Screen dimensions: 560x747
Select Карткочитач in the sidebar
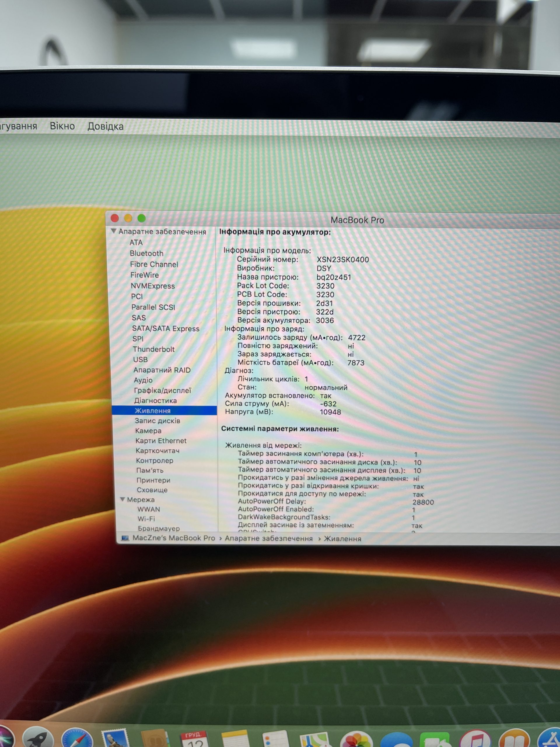[x=157, y=451]
